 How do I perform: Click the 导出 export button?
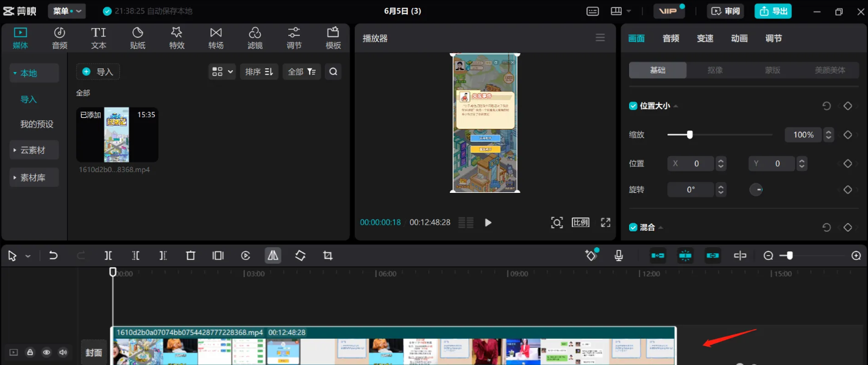(773, 11)
